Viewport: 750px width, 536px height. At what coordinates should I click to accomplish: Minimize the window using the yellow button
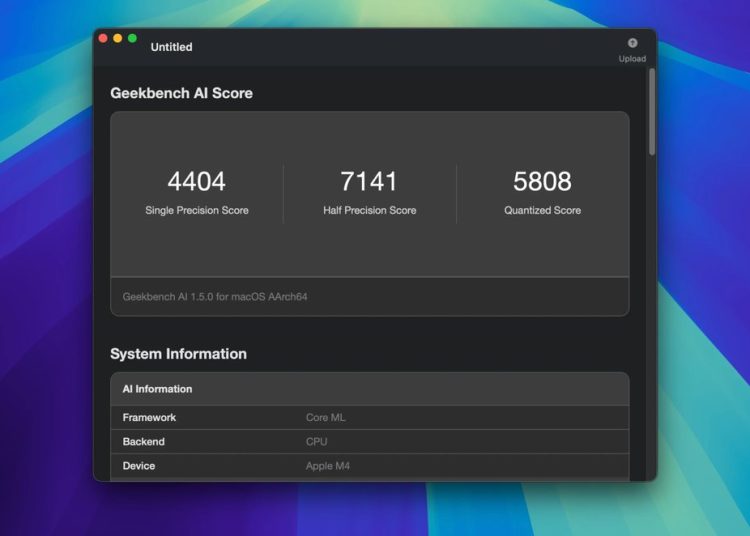click(117, 38)
